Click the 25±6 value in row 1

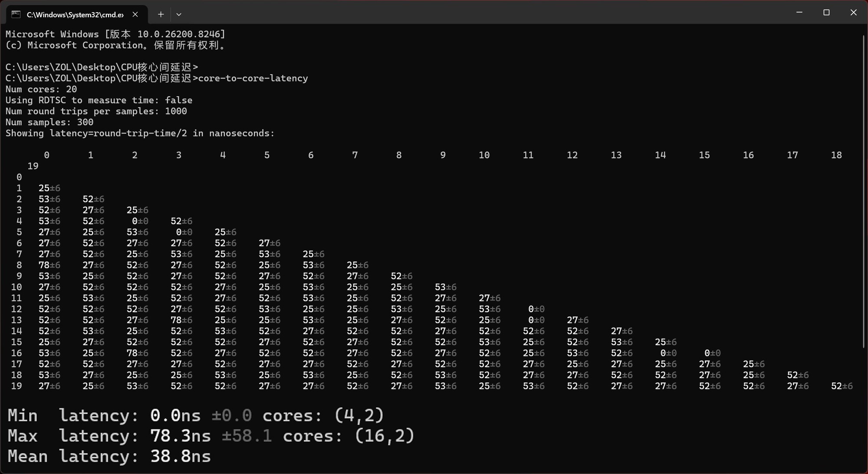[49, 188]
